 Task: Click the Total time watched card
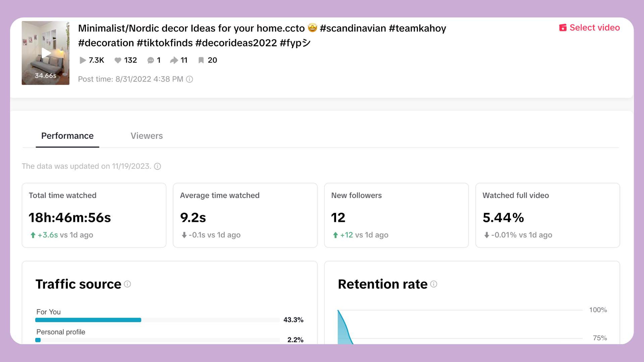[94, 215]
